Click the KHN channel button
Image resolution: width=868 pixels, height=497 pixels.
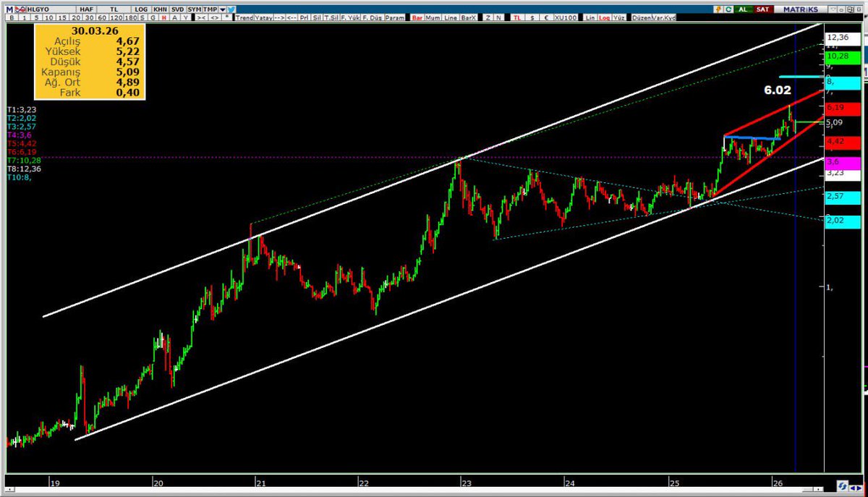pyautogui.click(x=158, y=9)
